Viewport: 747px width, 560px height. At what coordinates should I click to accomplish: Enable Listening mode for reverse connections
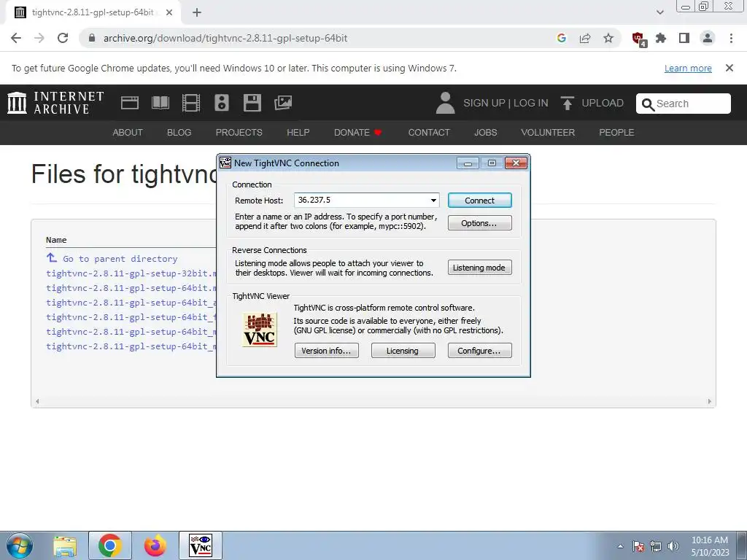pos(479,268)
